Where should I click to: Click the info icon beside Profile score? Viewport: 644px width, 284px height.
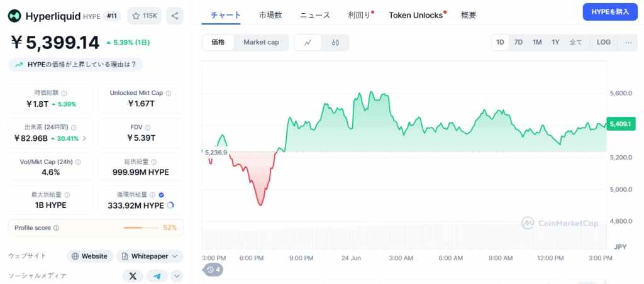tap(56, 228)
